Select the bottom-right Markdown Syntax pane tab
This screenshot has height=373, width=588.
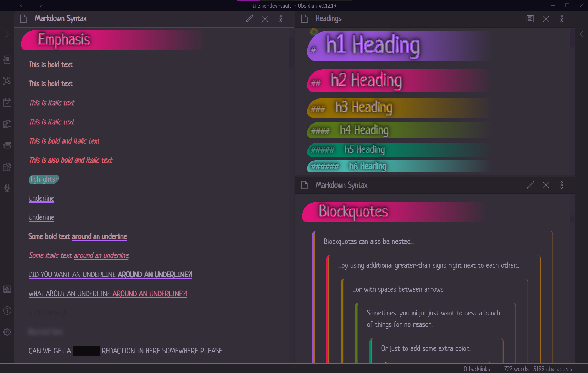pos(342,185)
